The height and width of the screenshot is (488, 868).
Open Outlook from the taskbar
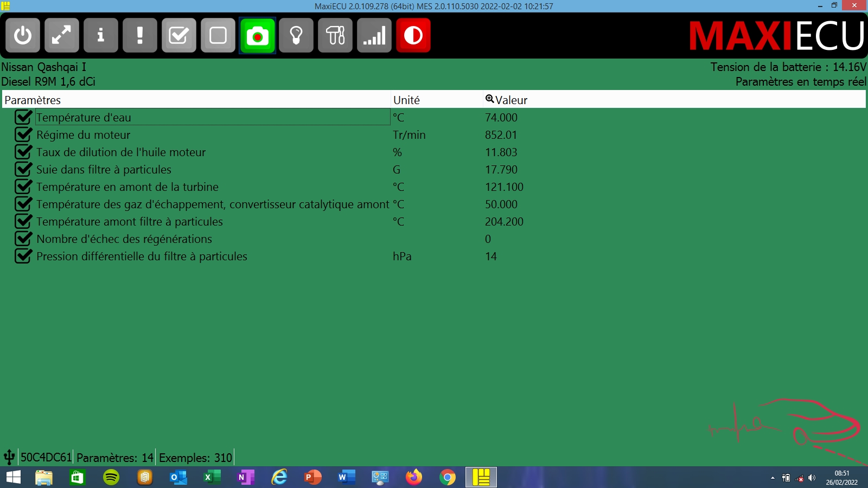click(178, 477)
